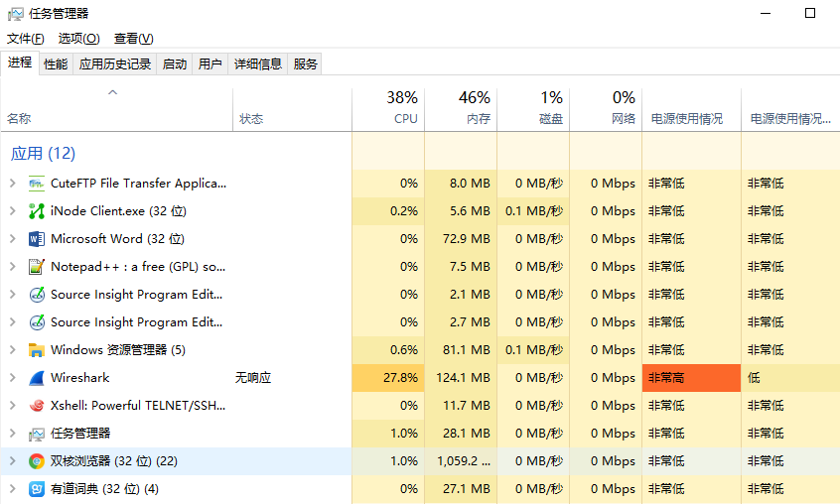
Task: Expand the Notepad++ process group
Action: 13,267
